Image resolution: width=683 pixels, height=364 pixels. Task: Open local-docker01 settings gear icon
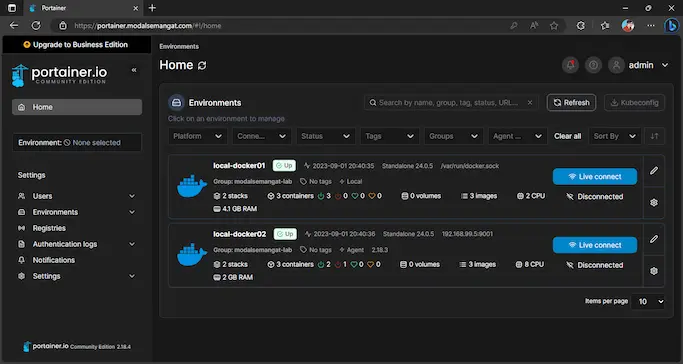654,202
